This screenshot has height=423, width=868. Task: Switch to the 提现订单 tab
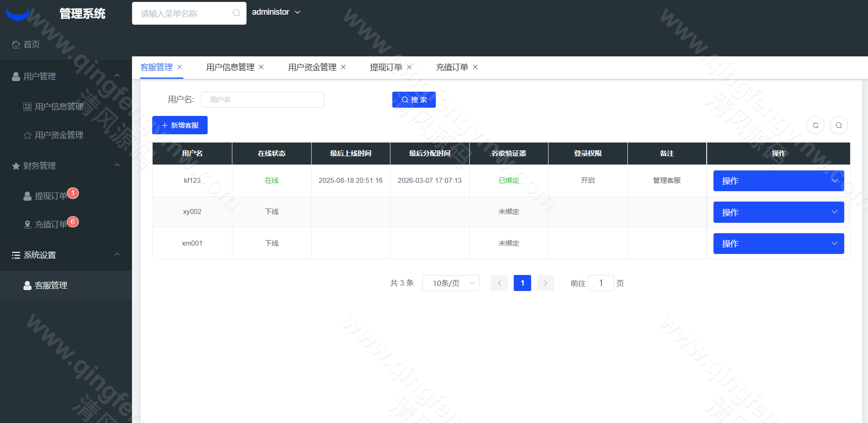[386, 67]
